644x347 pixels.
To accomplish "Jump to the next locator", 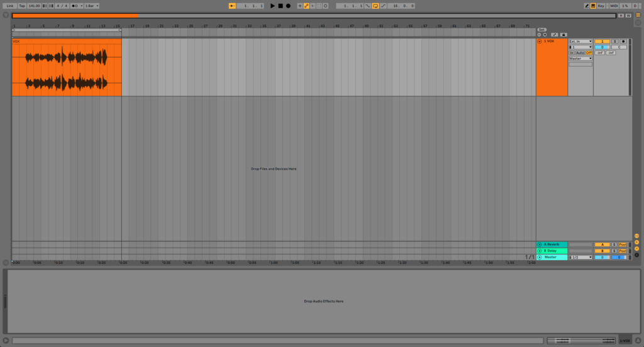I will pos(545,35).
